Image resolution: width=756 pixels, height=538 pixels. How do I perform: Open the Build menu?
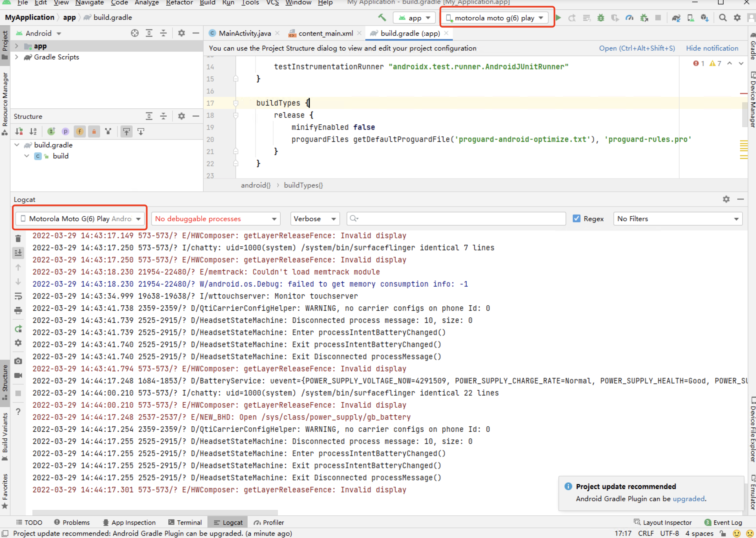[x=207, y=3]
